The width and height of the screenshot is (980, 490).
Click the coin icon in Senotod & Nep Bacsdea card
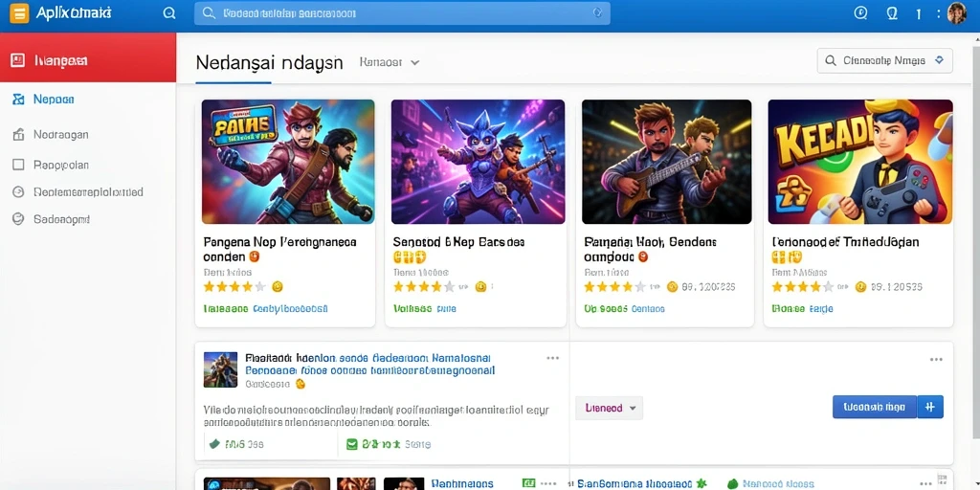pyautogui.click(x=480, y=286)
